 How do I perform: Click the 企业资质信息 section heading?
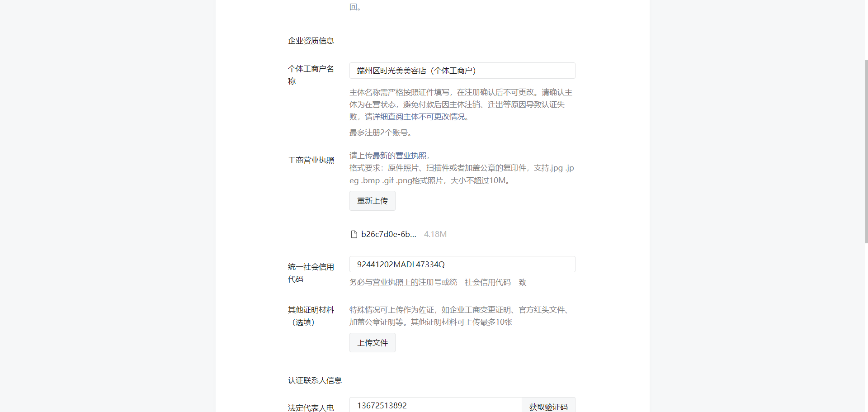click(311, 41)
